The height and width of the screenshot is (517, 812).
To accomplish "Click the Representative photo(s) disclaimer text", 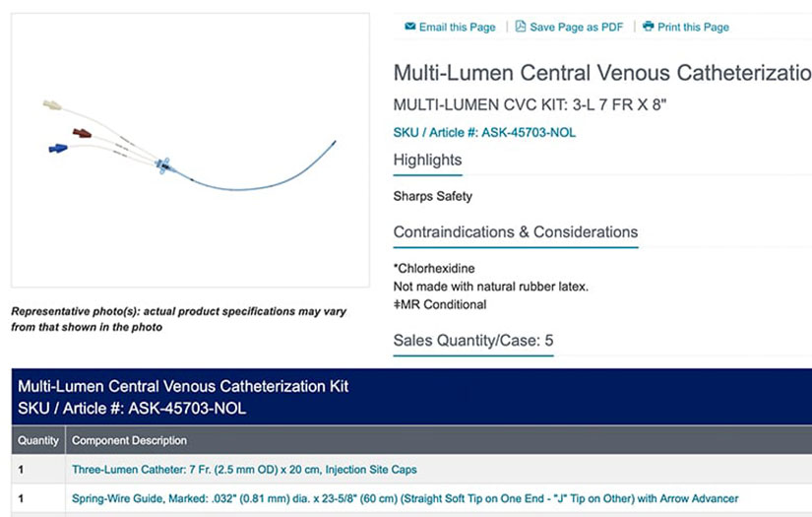I will tap(179, 319).
